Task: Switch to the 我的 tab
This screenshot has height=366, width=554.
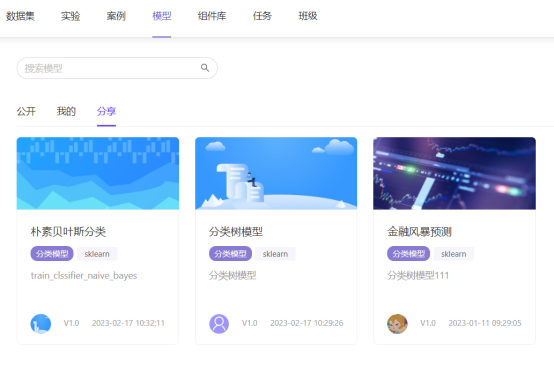Action: point(66,112)
